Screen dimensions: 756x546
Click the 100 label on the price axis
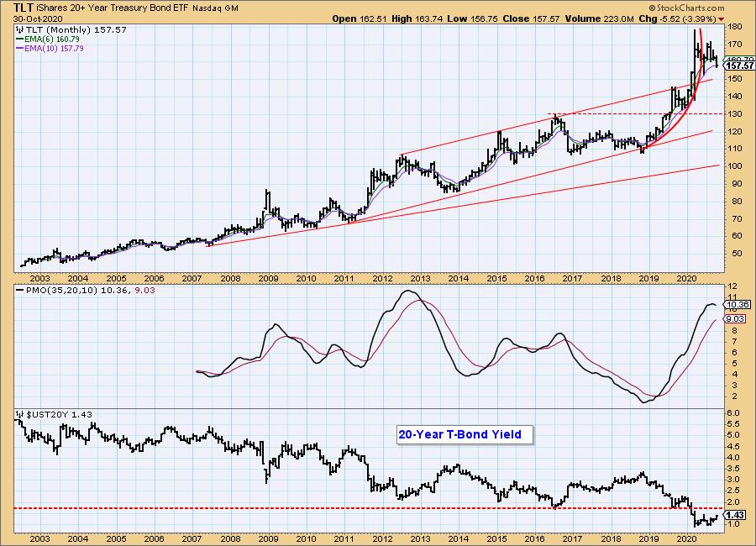pos(735,166)
